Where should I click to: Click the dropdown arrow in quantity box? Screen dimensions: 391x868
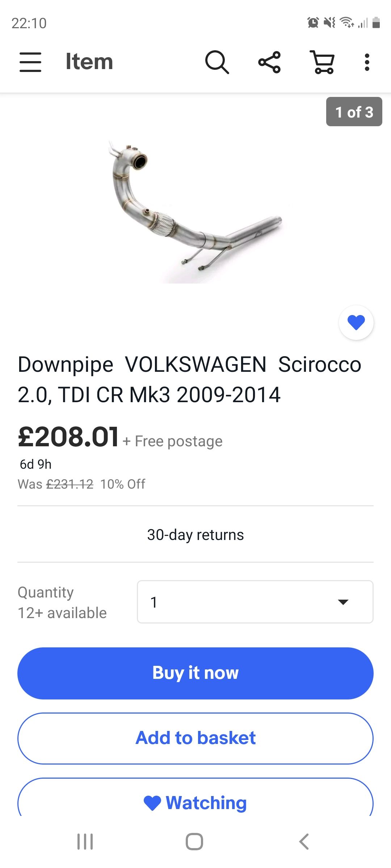pyautogui.click(x=343, y=602)
